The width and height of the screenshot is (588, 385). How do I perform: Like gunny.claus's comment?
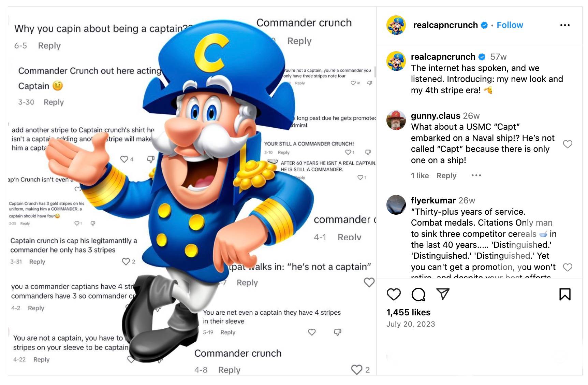coord(568,144)
